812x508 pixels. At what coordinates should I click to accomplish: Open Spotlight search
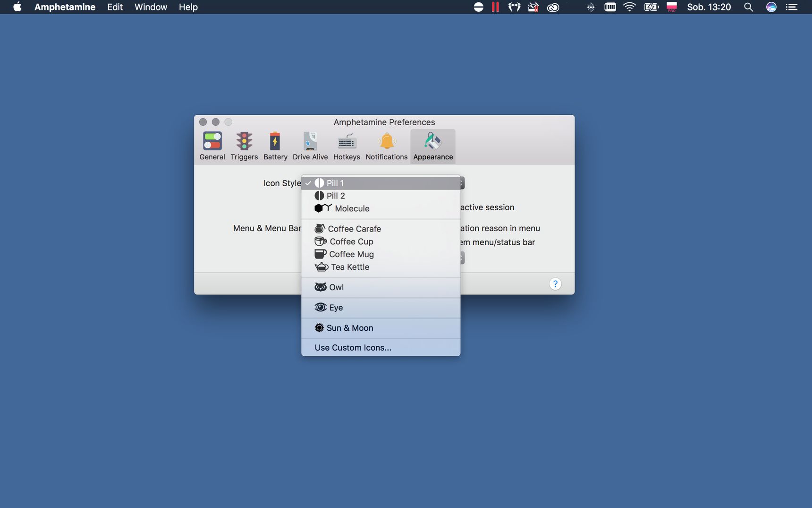(748, 7)
